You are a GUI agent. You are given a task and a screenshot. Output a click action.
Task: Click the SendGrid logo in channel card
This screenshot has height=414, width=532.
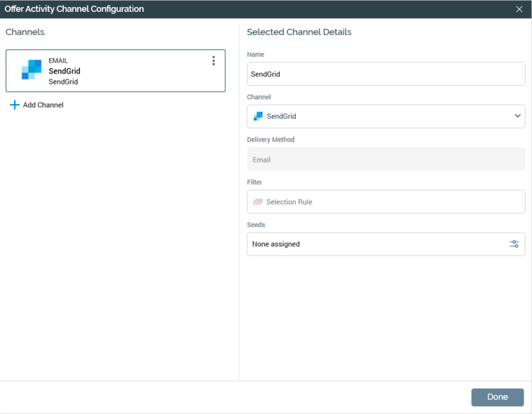point(31,70)
